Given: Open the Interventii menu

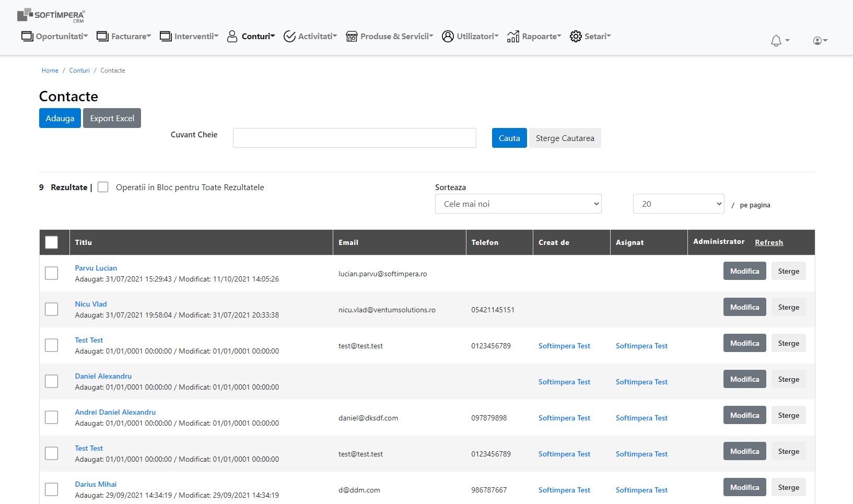Looking at the screenshot, I should click(189, 36).
